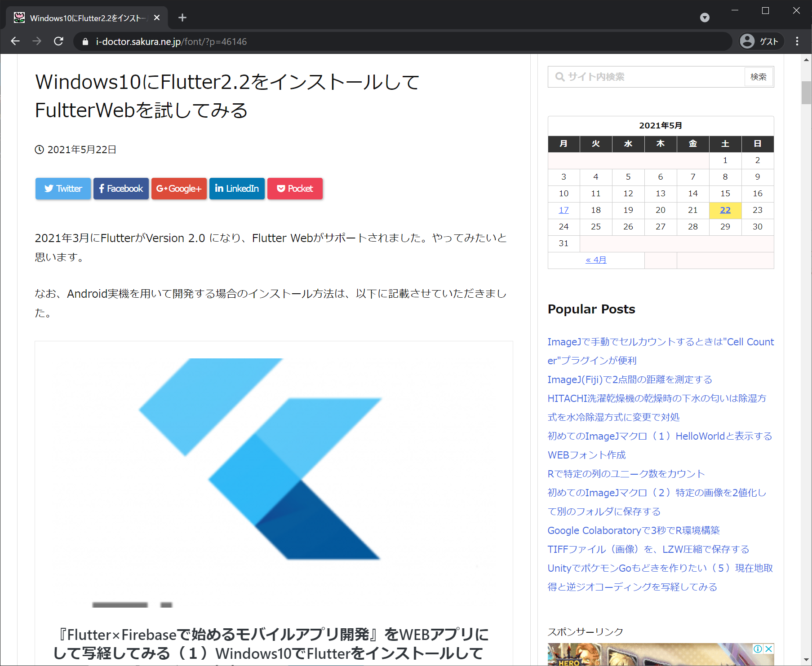The image size is (812, 666).
Task: Click calendar cell 31
Action: point(564,243)
